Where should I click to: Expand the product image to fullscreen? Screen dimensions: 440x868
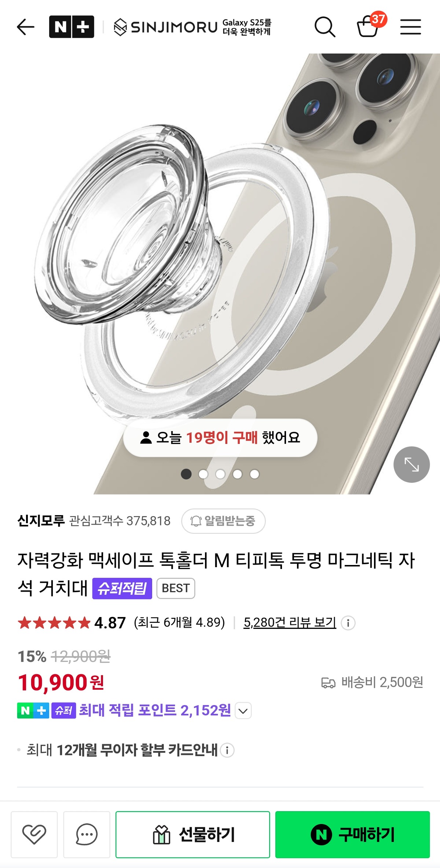(x=411, y=464)
